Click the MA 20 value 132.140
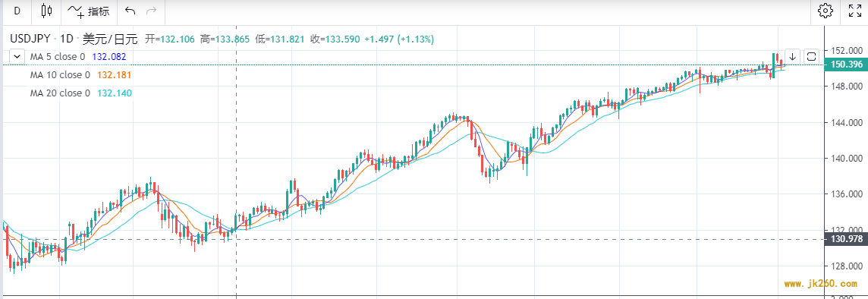 [x=115, y=93]
